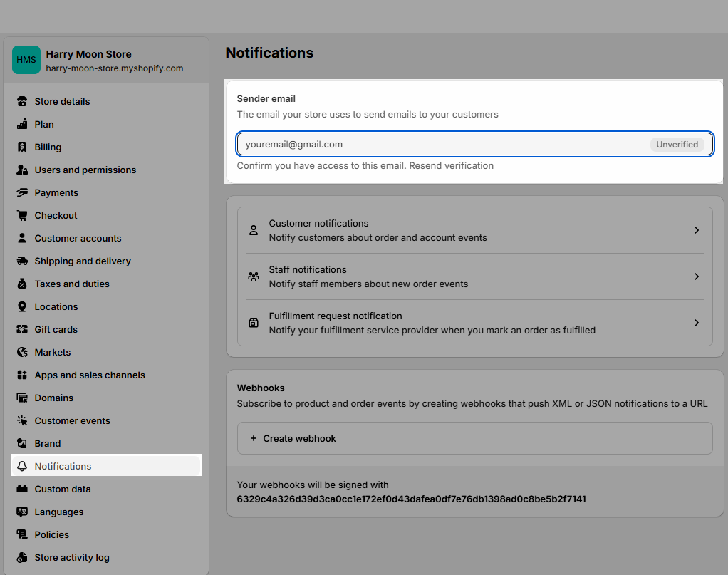728x575 pixels.
Task: Click the sender email input field
Action: (x=475, y=144)
